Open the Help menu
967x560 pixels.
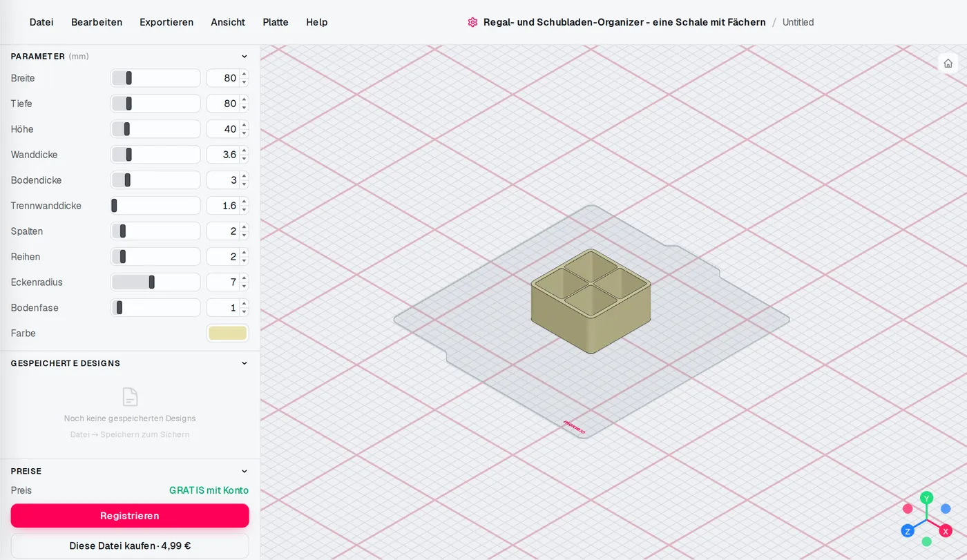tap(317, 22)
